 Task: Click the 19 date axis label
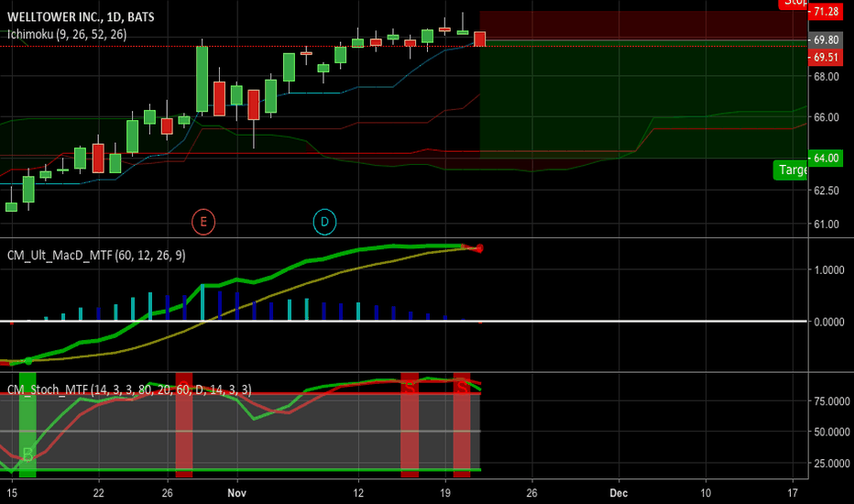click(445, 493)
